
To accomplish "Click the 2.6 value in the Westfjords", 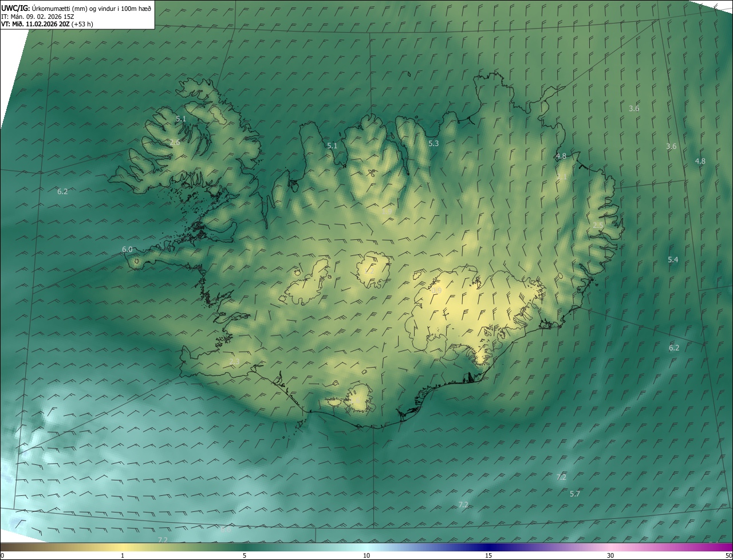I will (x=175, y=142).
